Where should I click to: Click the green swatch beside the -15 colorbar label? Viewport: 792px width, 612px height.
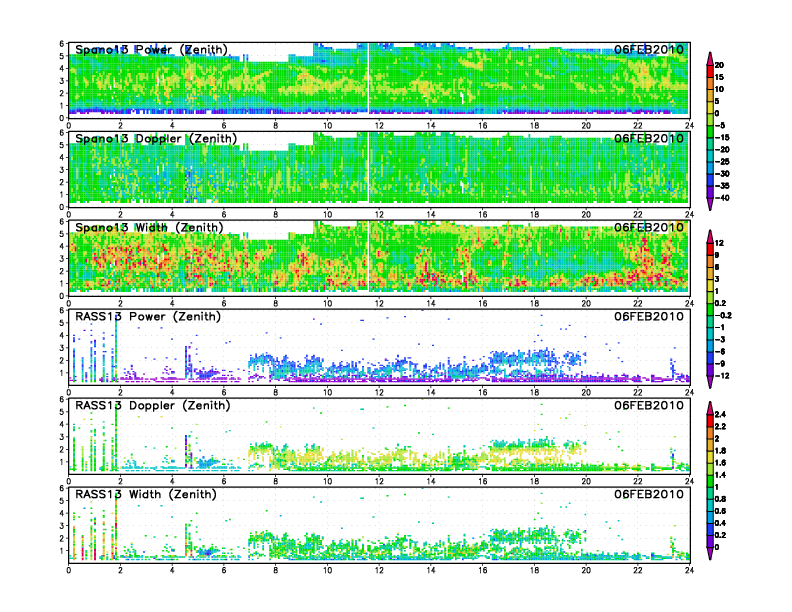coord(710,131)
